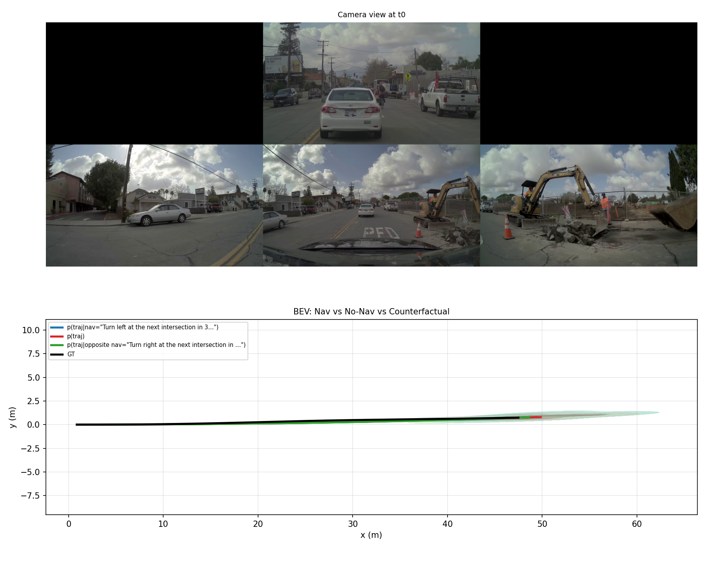
Task: Click the red p(traj) legend marker
Action: [x=56, y=336]
